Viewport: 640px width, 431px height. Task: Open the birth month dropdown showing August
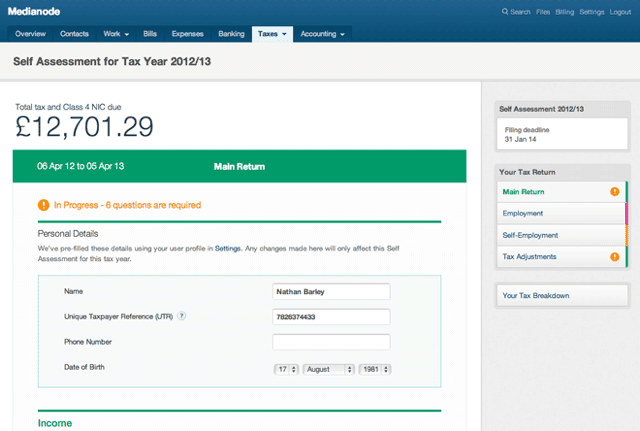tap(329, 369)
